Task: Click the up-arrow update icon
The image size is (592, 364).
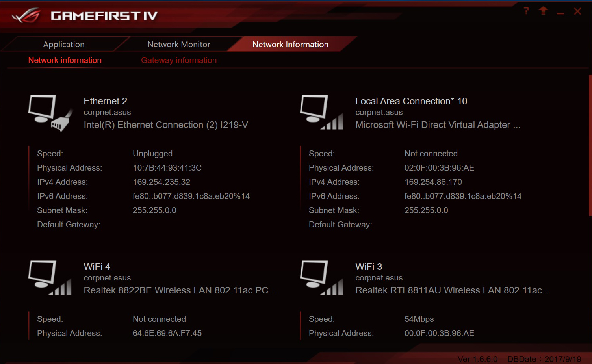Action: [x=543, y=11]
